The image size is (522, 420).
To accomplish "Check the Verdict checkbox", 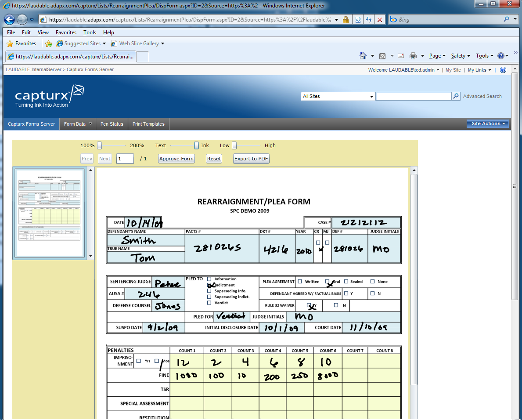I will (x=209, y=303).
